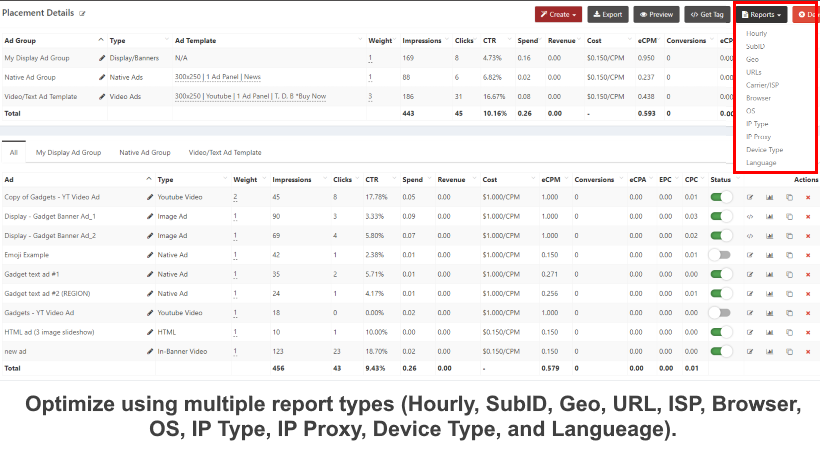
Task: Open 300x250 Youtube Buy Now template link
Action: point(250,96)
